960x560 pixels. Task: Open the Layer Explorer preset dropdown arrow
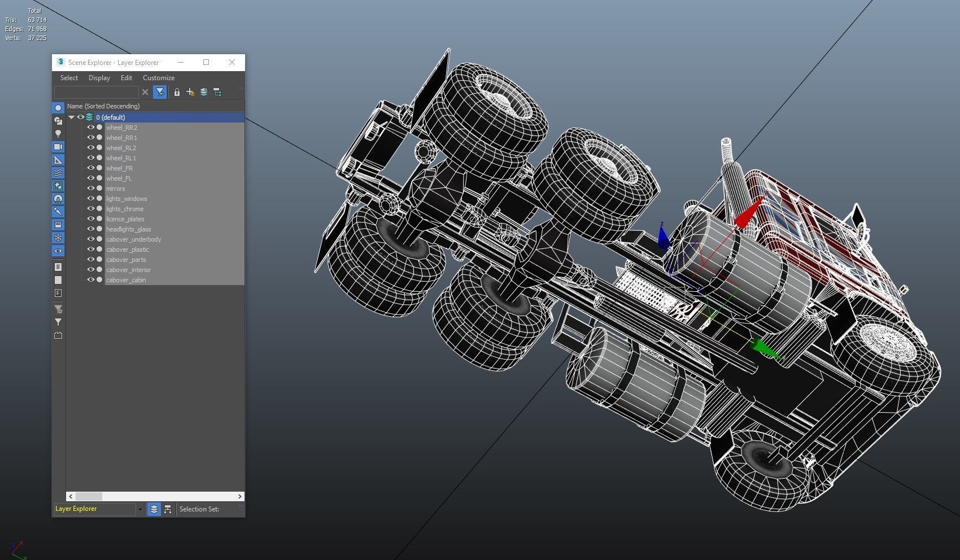pyautogui.click(x=140, y=509)
